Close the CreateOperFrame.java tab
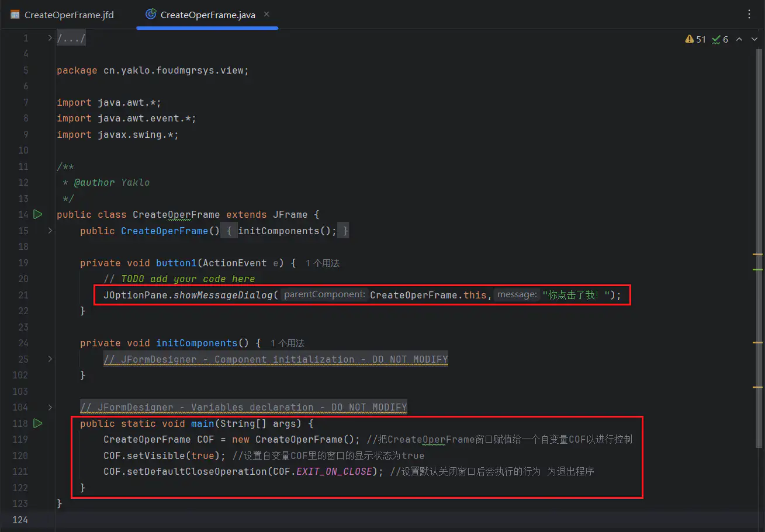765x532 pixels. tap(267, 15)
